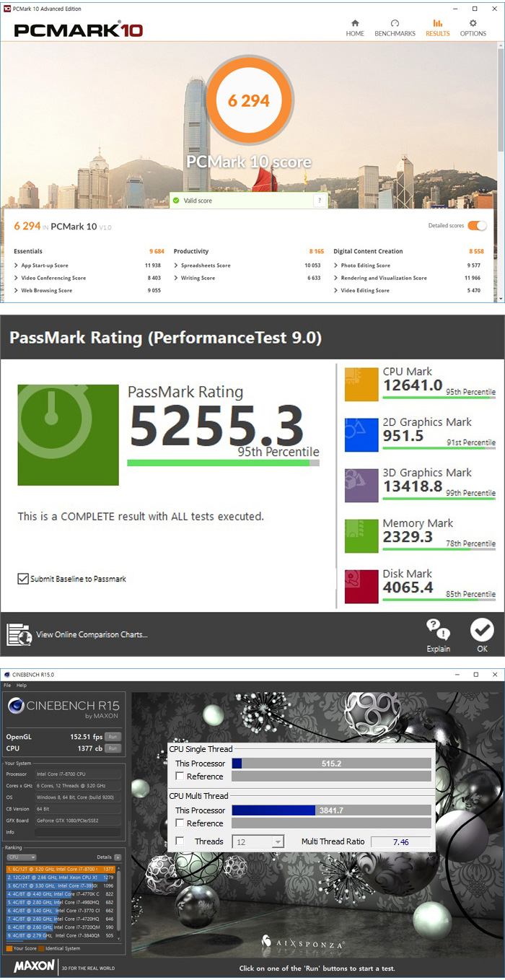Toggle the Detailed scores switch off
The image size is (505, 980).
point(477,226)
